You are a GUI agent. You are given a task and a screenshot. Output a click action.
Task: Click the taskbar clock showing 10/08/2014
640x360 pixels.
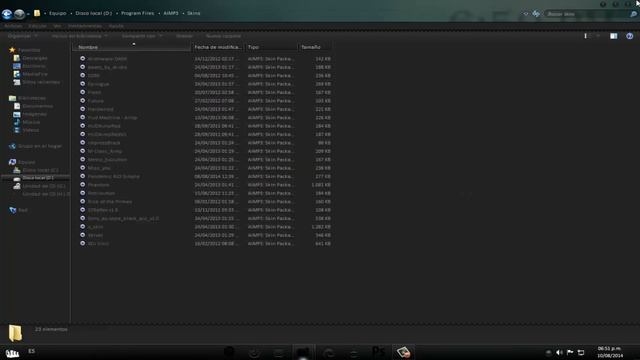(610, 352)
